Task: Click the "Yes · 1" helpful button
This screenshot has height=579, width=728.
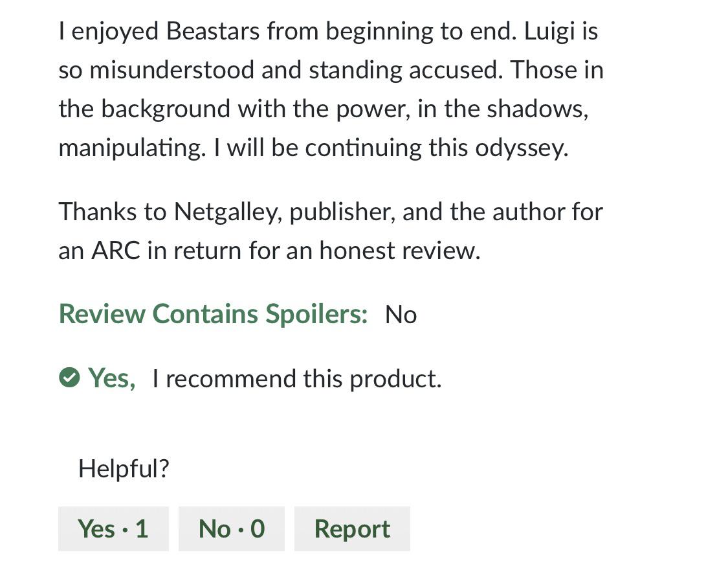Action: pyautogui.click(x=113, y=528)
